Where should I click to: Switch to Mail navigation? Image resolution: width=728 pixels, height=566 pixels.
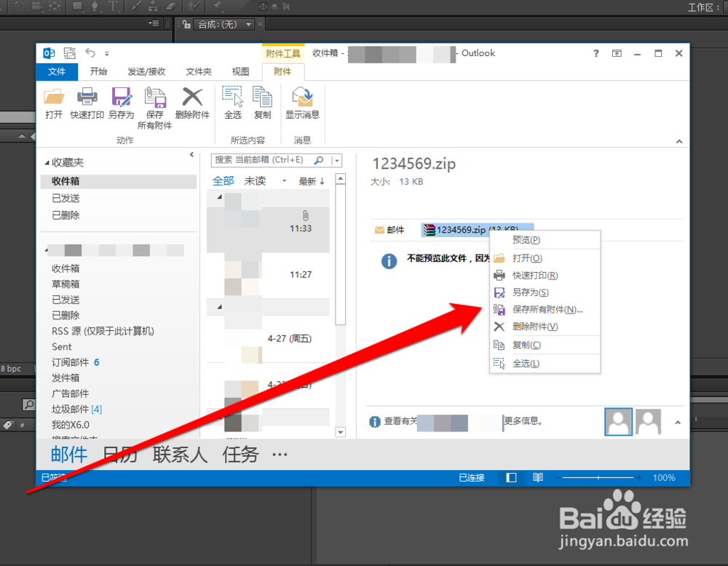(69, 454)
